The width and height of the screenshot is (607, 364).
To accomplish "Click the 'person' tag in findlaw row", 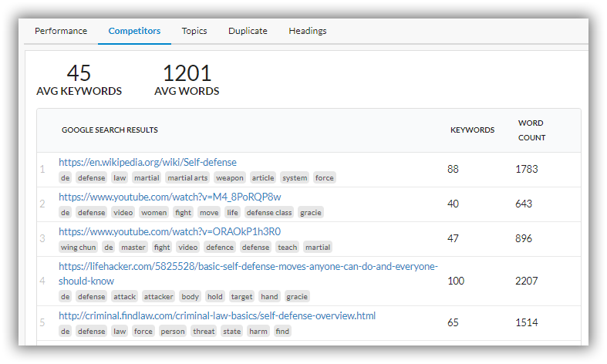I will pos(173,332).
